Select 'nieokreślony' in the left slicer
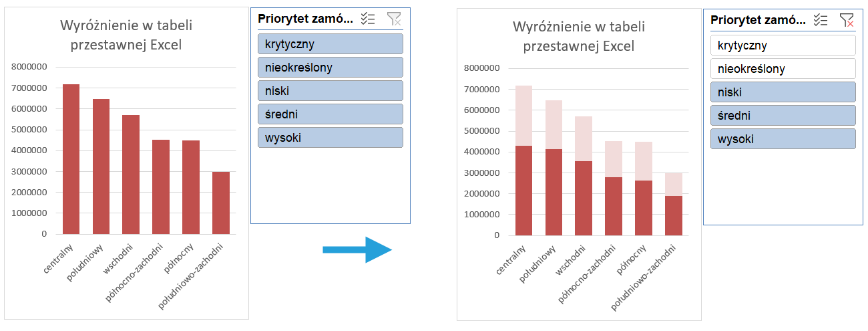This screenshot has width=868, height=331. coord(330,68)
